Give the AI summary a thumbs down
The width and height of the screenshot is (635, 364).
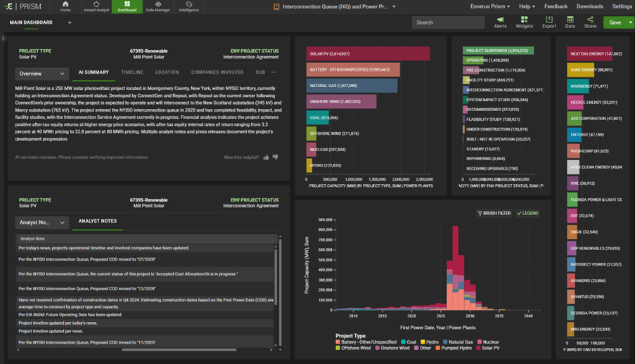click(x=275, y=157)
